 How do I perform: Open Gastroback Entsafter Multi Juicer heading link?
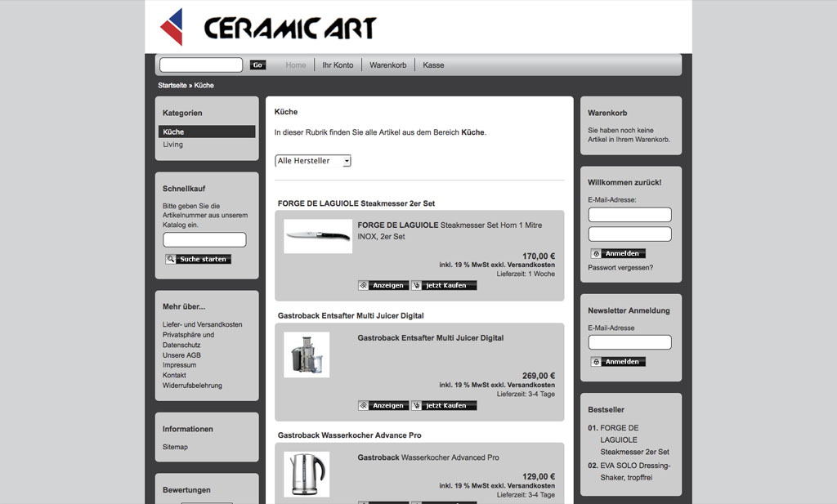click(351, 316)
